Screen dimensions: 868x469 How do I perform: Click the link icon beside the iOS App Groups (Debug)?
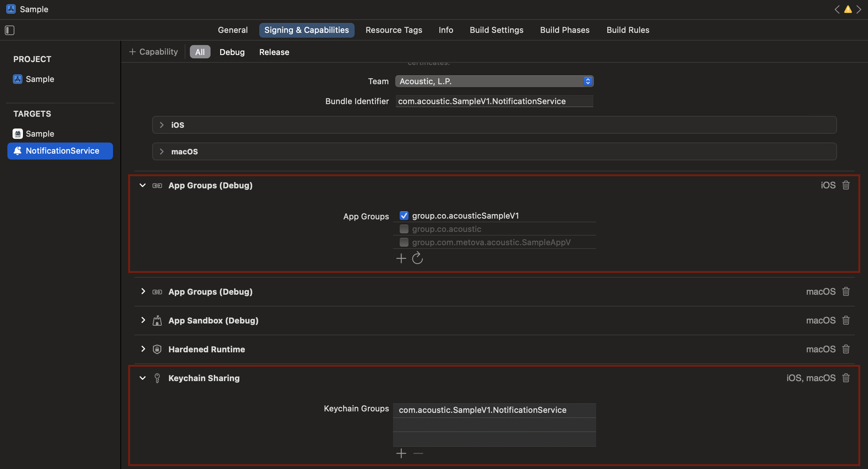click(157, 185)
